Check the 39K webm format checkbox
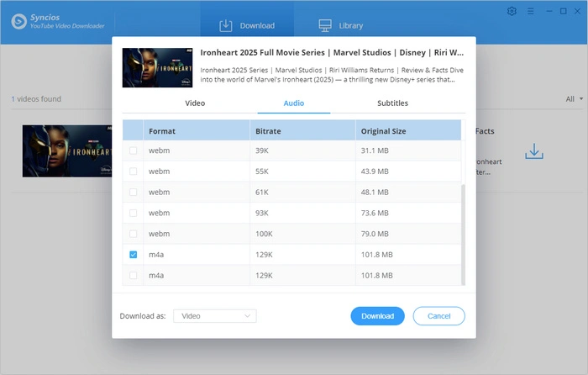588x375 pixels. 134,151
